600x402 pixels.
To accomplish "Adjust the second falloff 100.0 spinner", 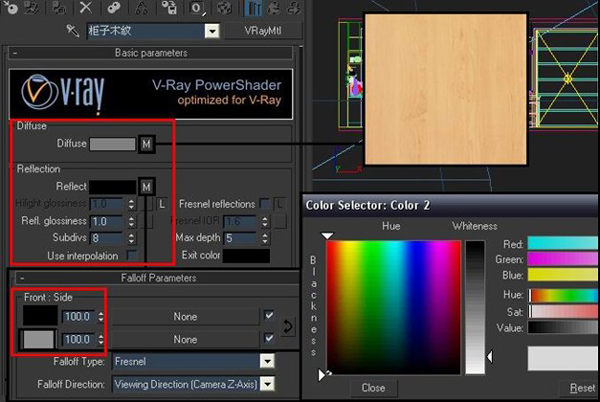I will 101,339.
